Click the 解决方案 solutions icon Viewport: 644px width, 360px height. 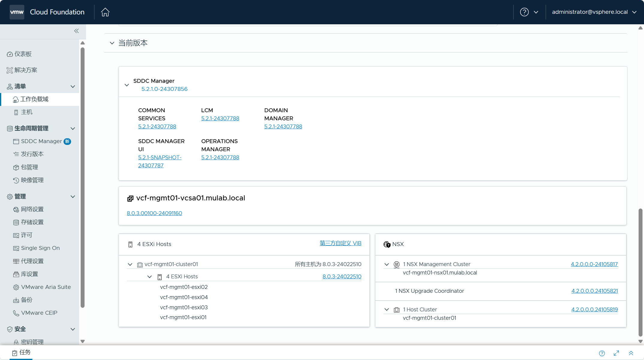coord(10,70)
